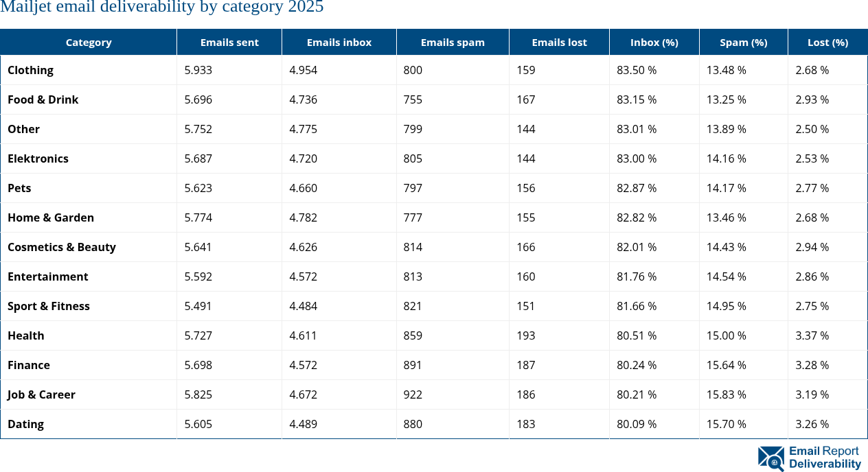Sort by Emails sent column header

229,43
